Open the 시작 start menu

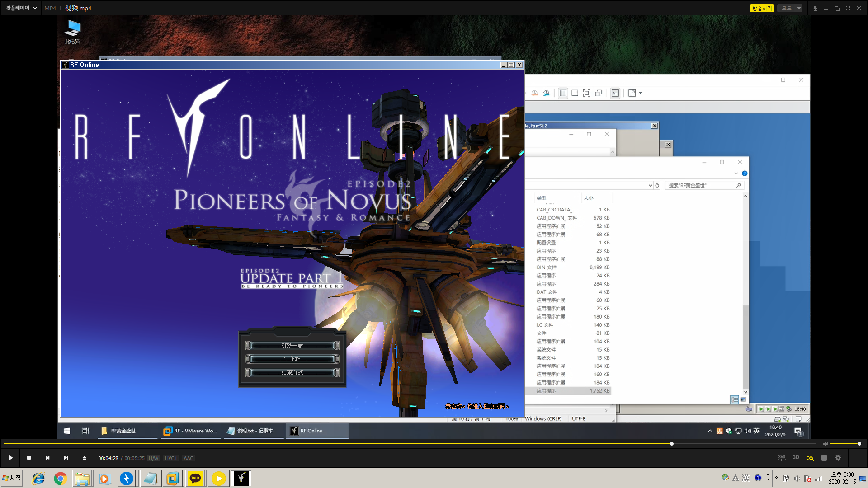pos(12,478)
